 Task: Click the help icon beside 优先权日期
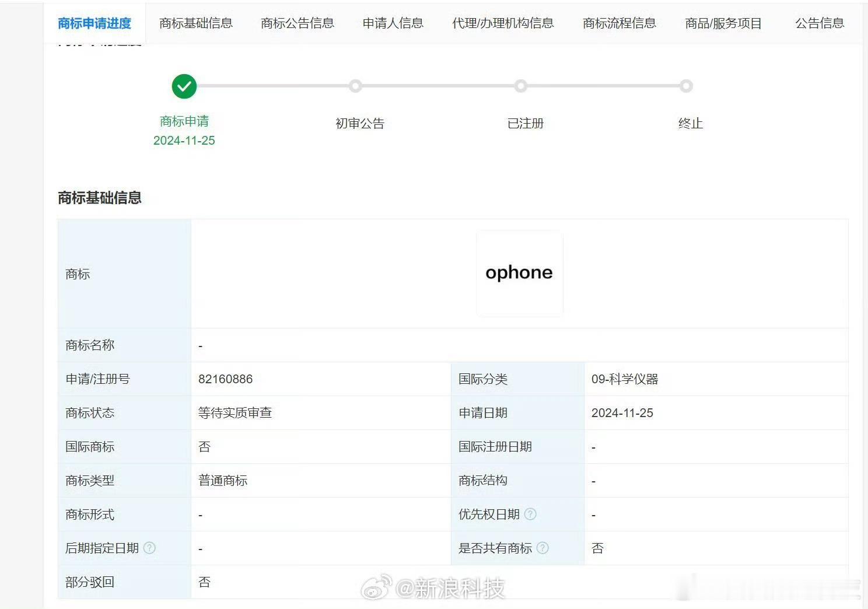coord(530,514)
